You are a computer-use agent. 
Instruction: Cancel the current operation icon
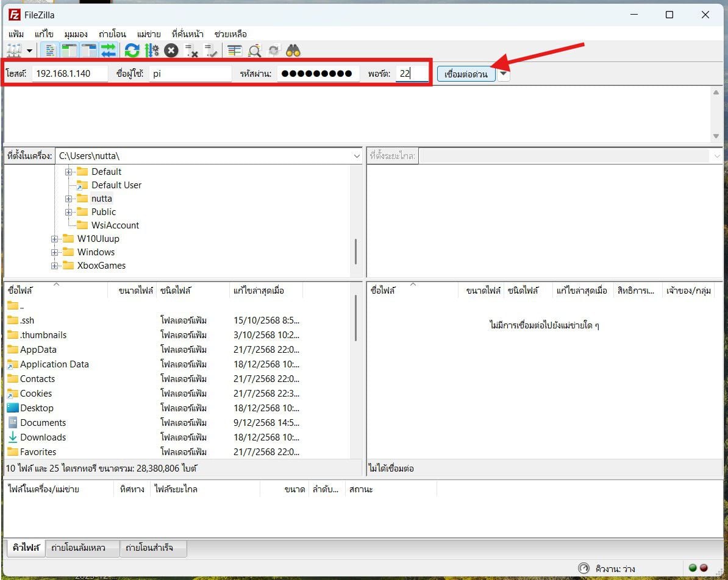pyautogui.click(x=171, y=50)
